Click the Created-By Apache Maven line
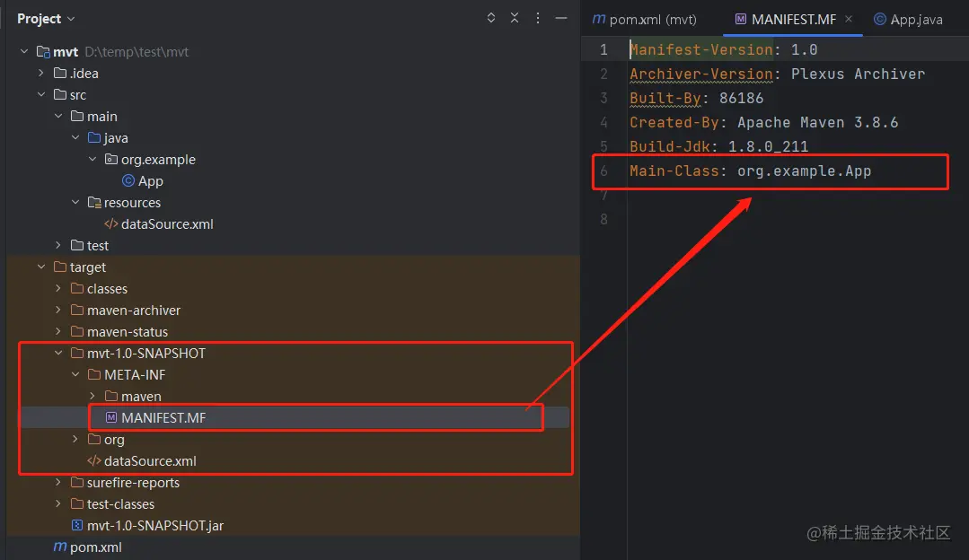Viewport: 969px width, 560px height. click(764, 122)
